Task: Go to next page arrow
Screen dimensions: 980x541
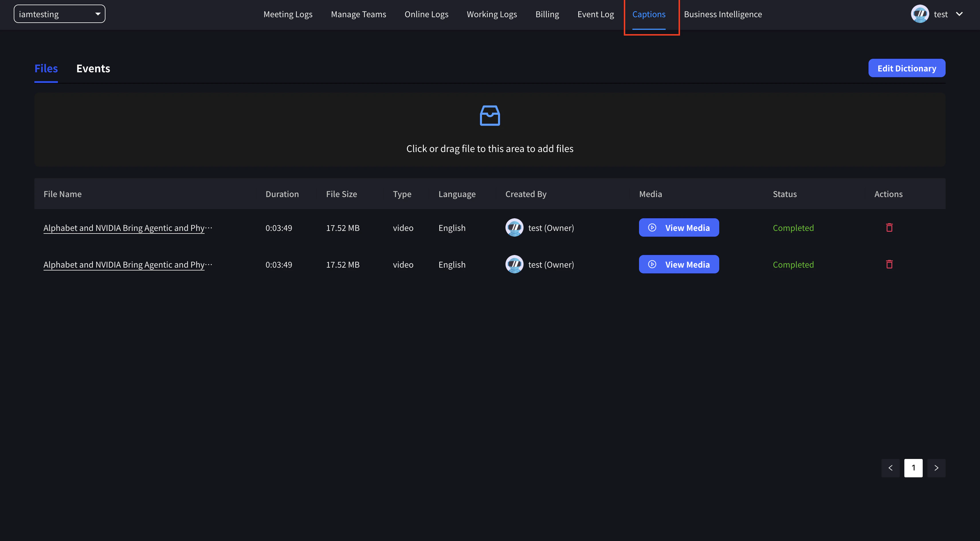Action: (936, 468)
